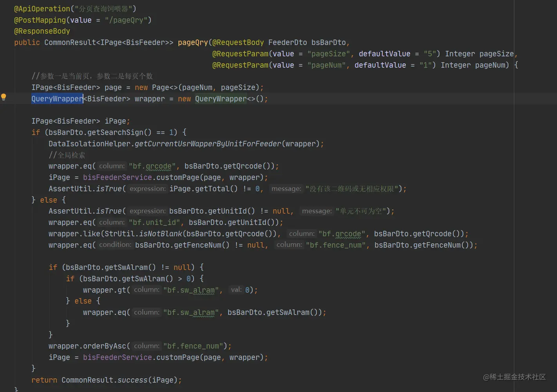
Task: Click the first "bf.qrcode" string literal
Action: point(152,166)
